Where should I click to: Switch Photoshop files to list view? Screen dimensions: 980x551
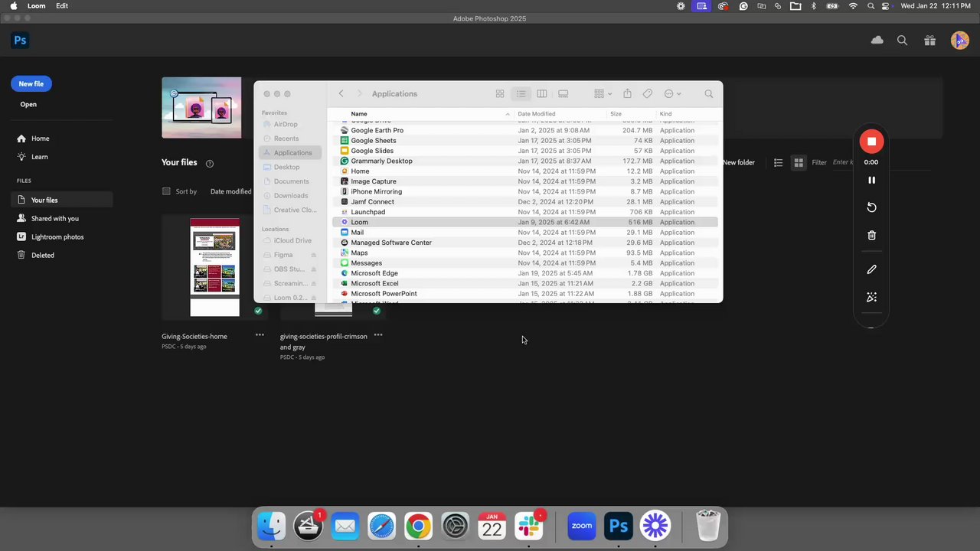778,162
